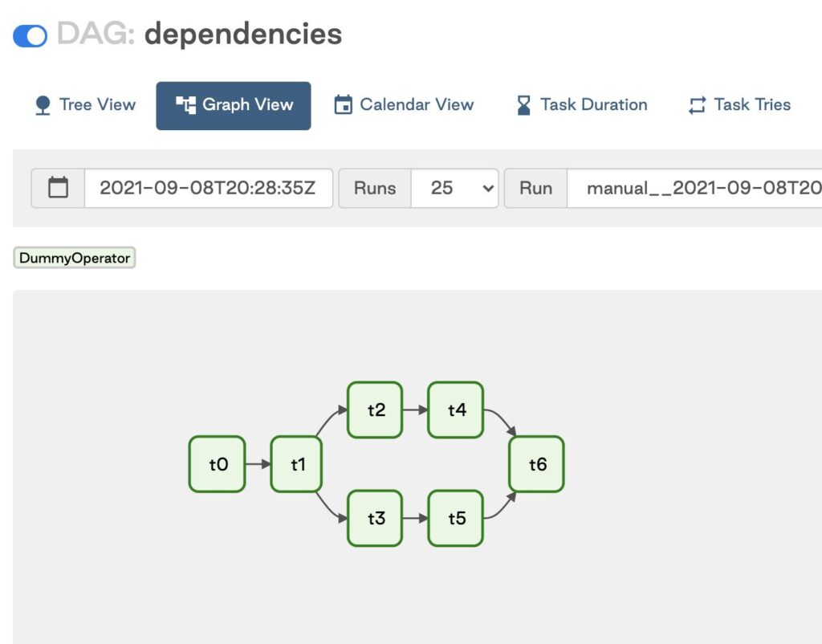
Task: Open the Runs count dropdown showing 25
Action: coord(455,188)
